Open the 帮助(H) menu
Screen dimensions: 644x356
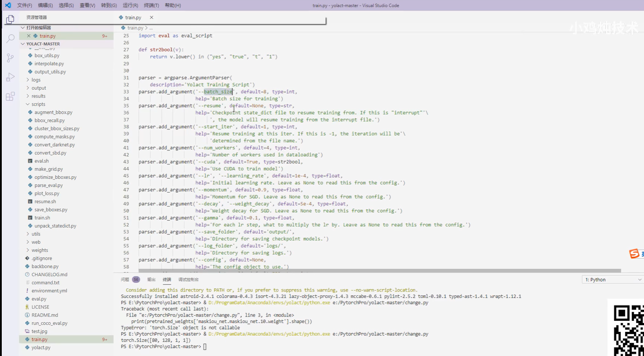172,5
